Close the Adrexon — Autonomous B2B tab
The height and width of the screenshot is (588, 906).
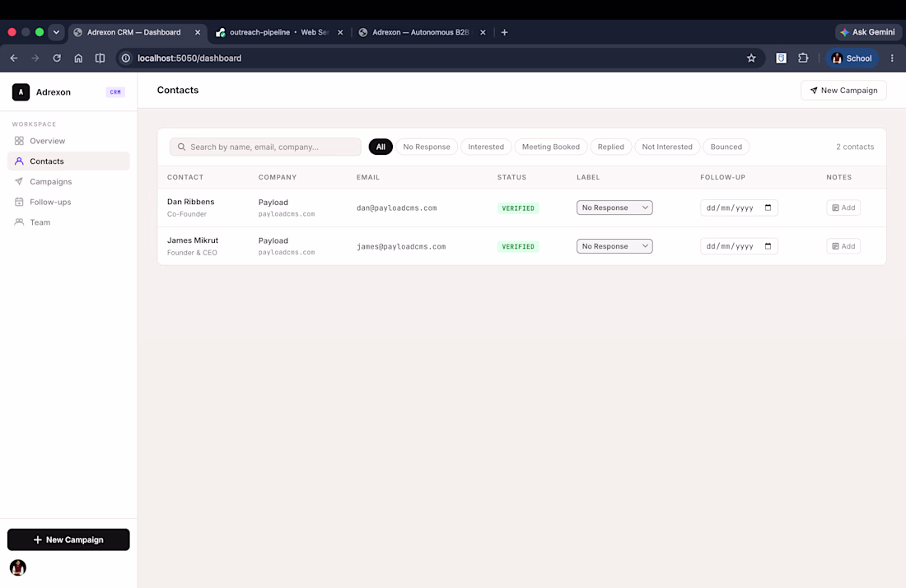coord(483,32)
